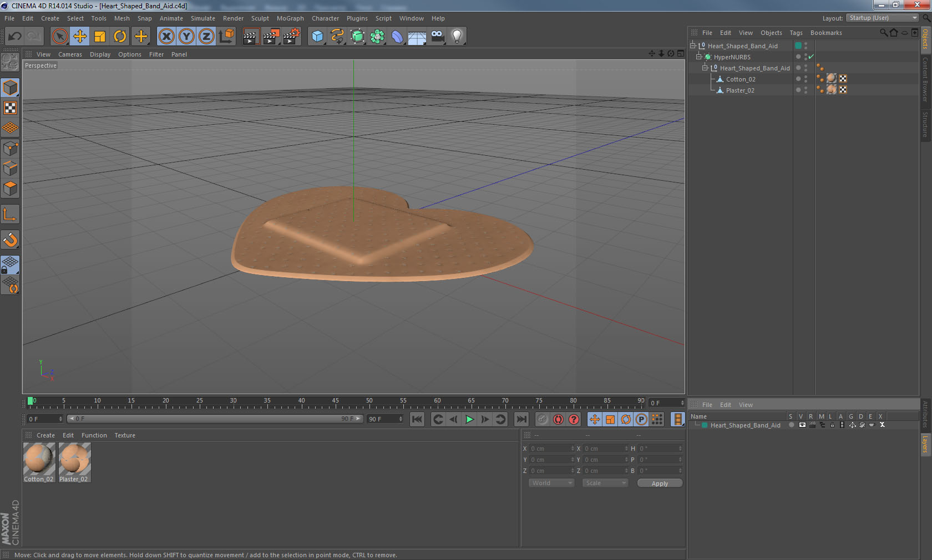Add a Light object
This screenshot has width=932, height=560.
coord(457,37)
